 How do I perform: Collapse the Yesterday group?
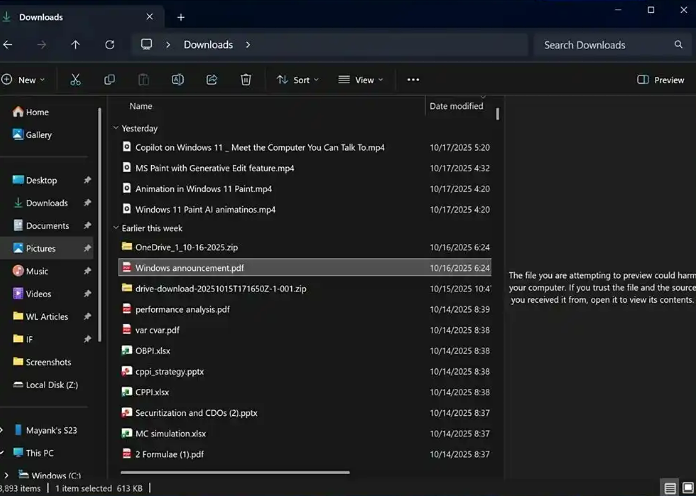click(116, 128)
